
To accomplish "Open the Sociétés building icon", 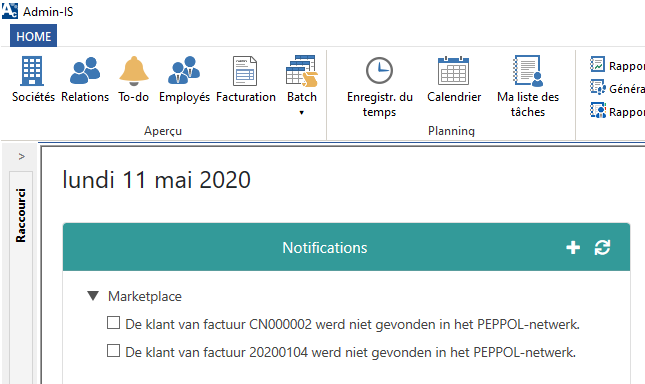I will click(32, 71).
